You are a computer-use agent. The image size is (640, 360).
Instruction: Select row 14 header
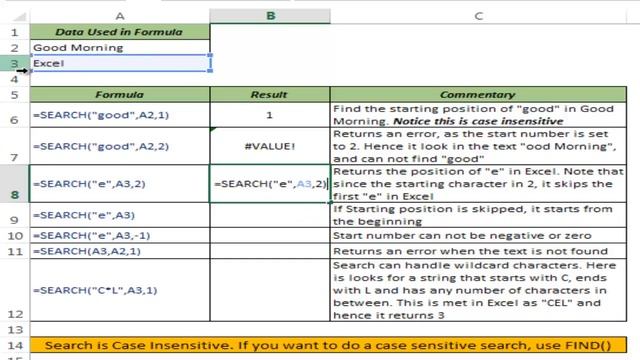[x=15, y=345]
